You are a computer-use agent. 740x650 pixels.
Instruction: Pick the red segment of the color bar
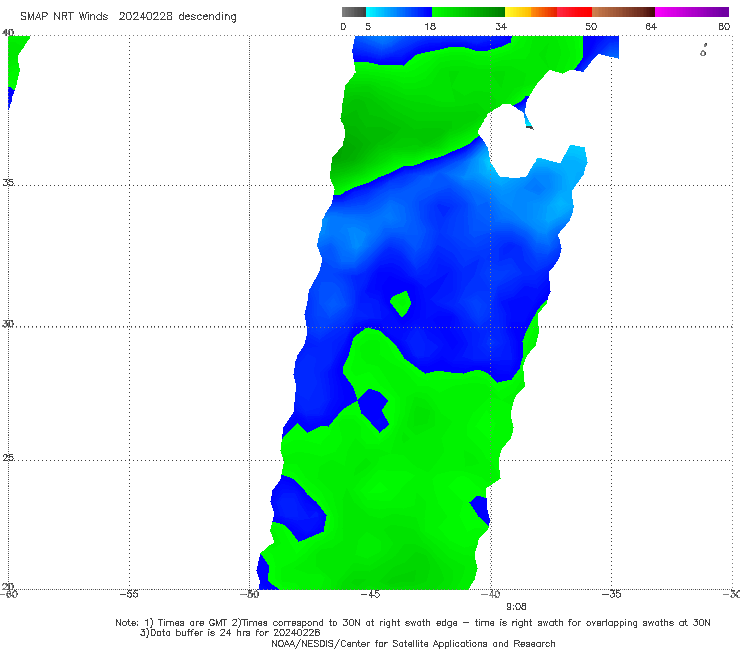coord(574,12)
